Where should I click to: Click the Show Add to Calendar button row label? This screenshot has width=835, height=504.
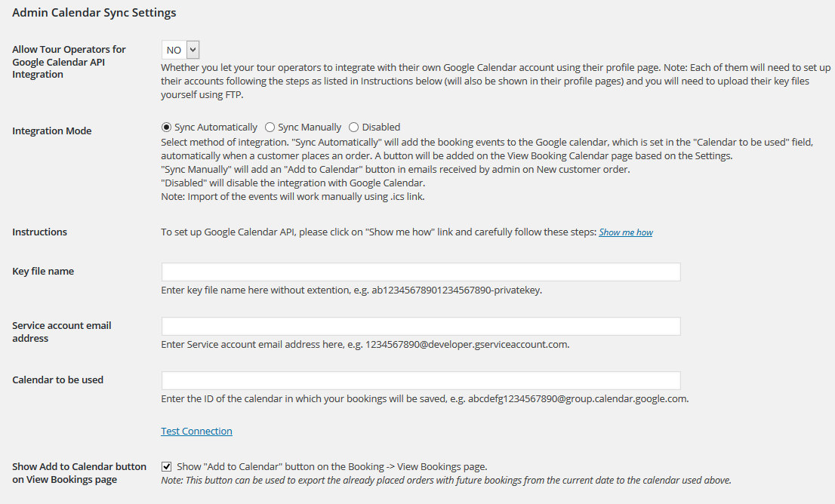point(79,473)
